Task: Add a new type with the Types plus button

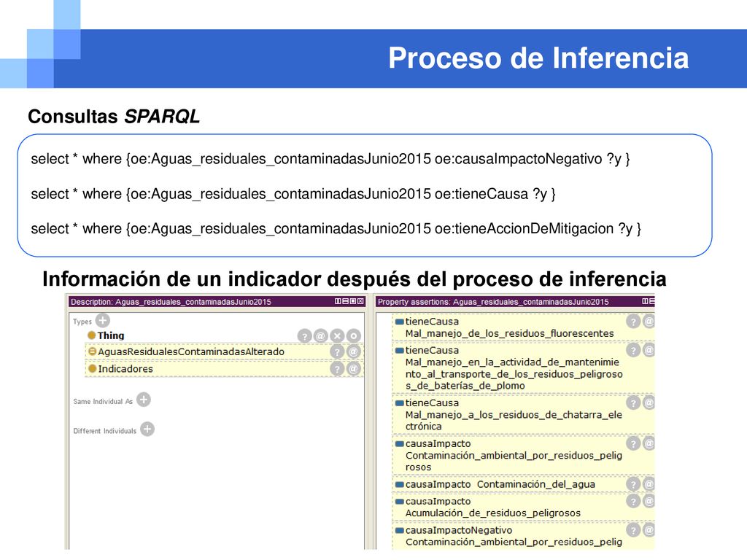Action: tap(102, 321)
